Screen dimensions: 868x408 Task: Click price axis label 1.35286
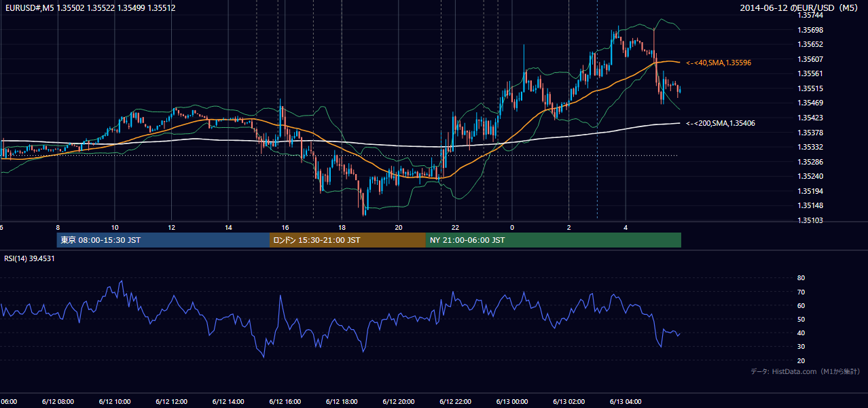point(810,162)
